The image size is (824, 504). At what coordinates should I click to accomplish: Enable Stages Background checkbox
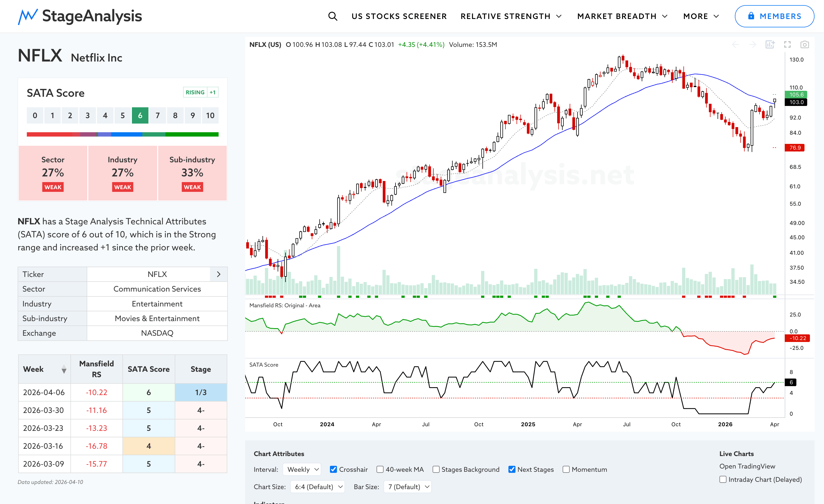(436, 469)
